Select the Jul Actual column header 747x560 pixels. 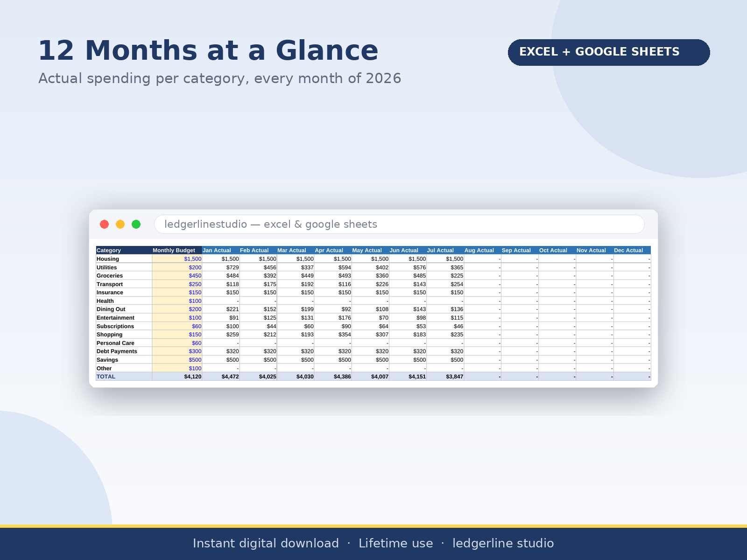click(445, 251)
